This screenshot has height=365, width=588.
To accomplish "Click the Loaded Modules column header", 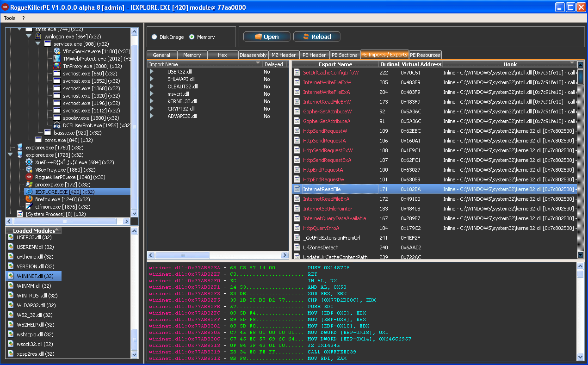I will coord(34,230).
